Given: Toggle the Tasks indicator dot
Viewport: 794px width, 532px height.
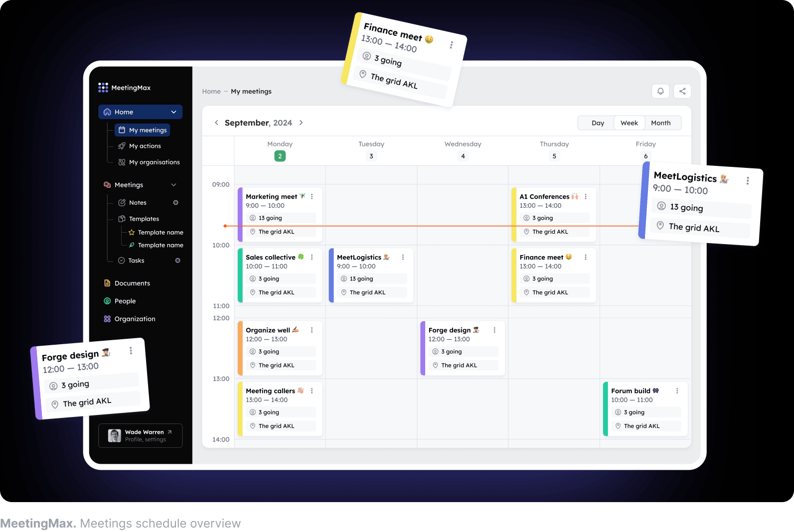Looking at the screenshot, I should 177,261.
